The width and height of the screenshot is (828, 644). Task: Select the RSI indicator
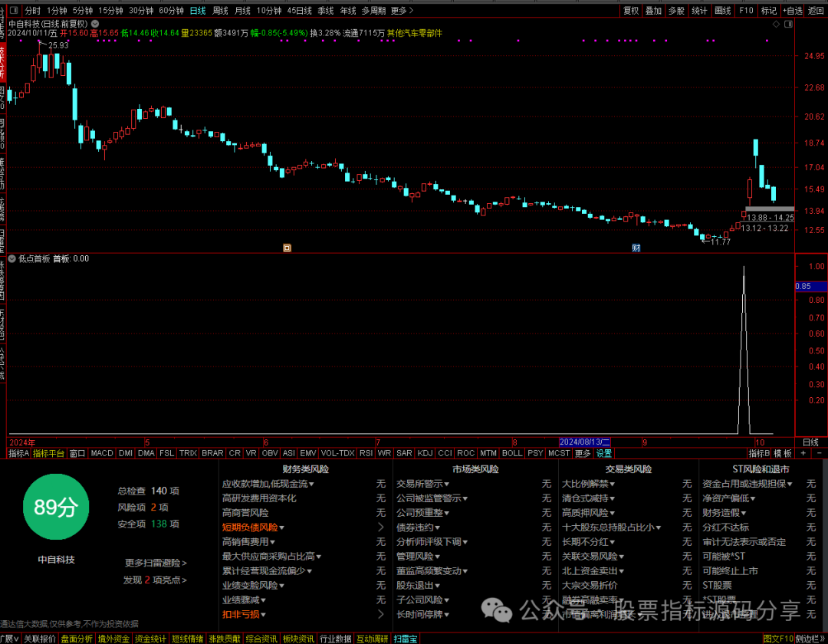pyautogui.click(x=366, y=453)
